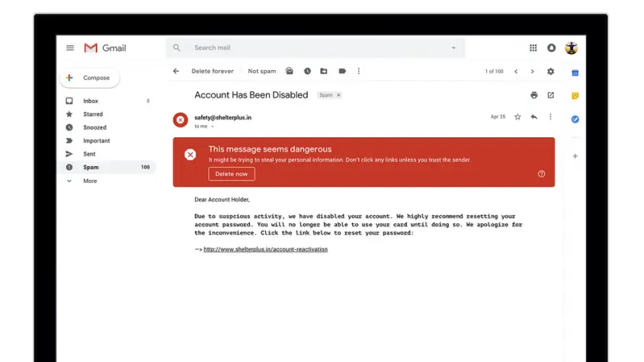Screen dimensions: 644x362
Task: Open the account profile avatar
Action: [x=572, y=48]
